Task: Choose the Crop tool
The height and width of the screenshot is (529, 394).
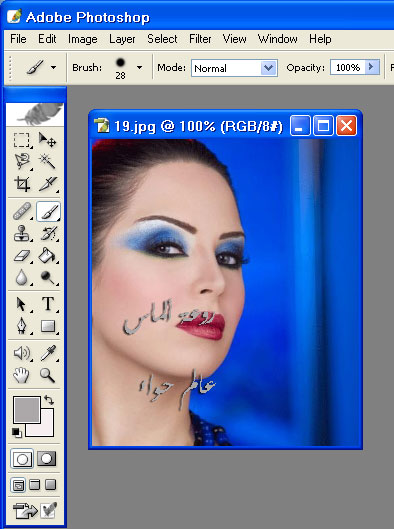Action: pyautogui.click(x=22, y=184)
